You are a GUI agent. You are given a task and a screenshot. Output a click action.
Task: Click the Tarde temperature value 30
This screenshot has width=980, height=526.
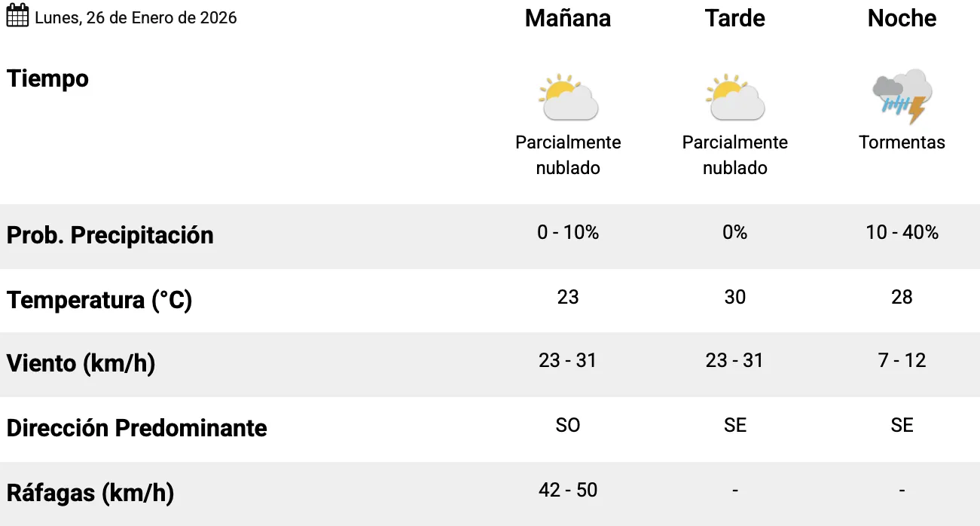[x=734, y=297]
